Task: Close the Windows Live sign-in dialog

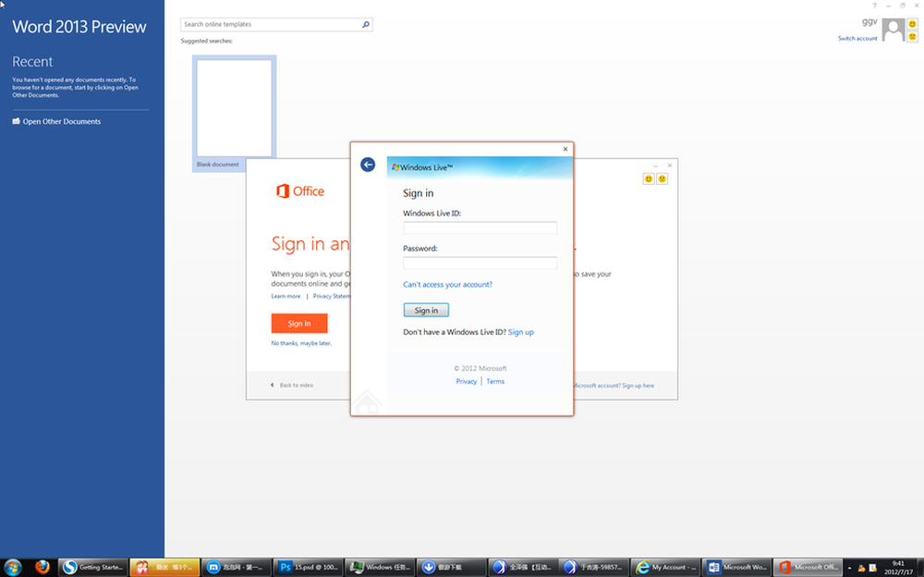Action: pos(565,149)
